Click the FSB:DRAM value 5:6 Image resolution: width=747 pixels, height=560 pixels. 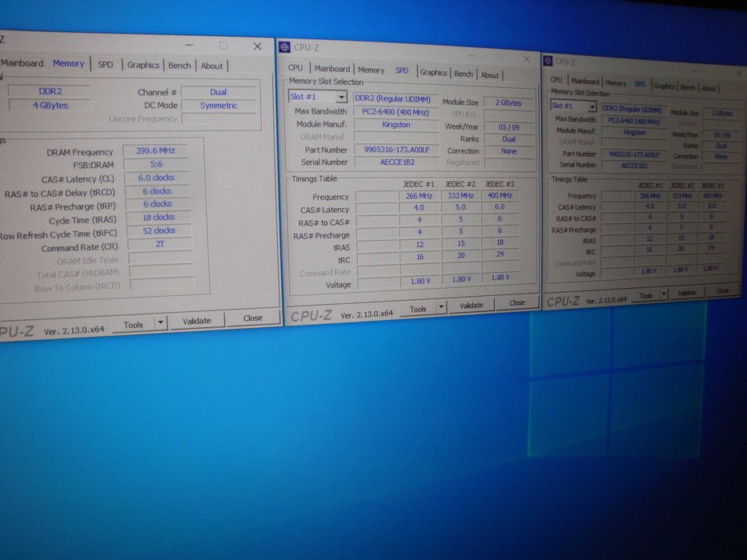156,164
